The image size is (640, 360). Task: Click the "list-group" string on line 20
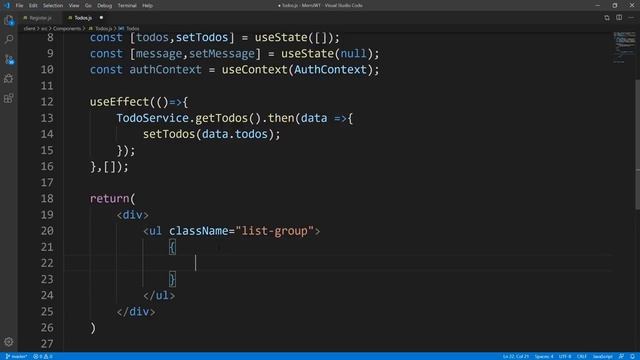point(274,231)
